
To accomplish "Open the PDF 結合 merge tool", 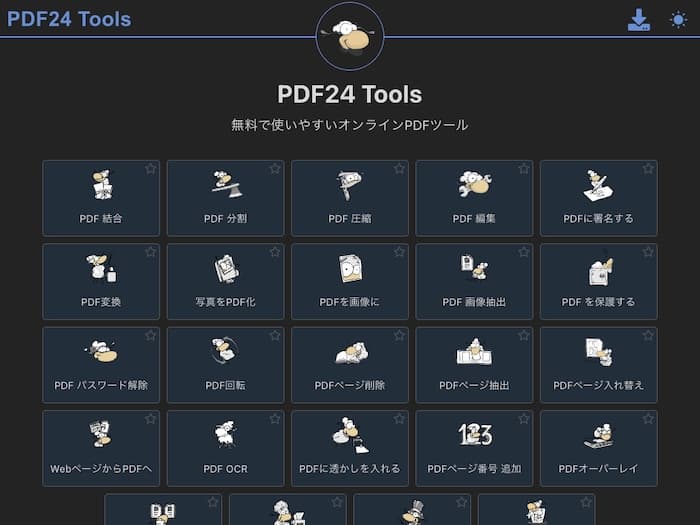I will tap(101, 198).
